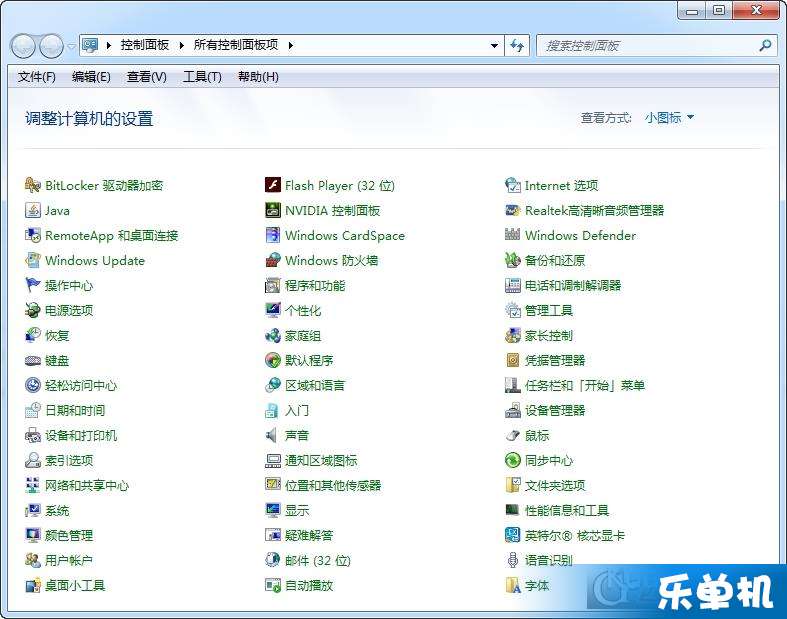Open the 电话和调制解调器 icon

tap(512, 285)
